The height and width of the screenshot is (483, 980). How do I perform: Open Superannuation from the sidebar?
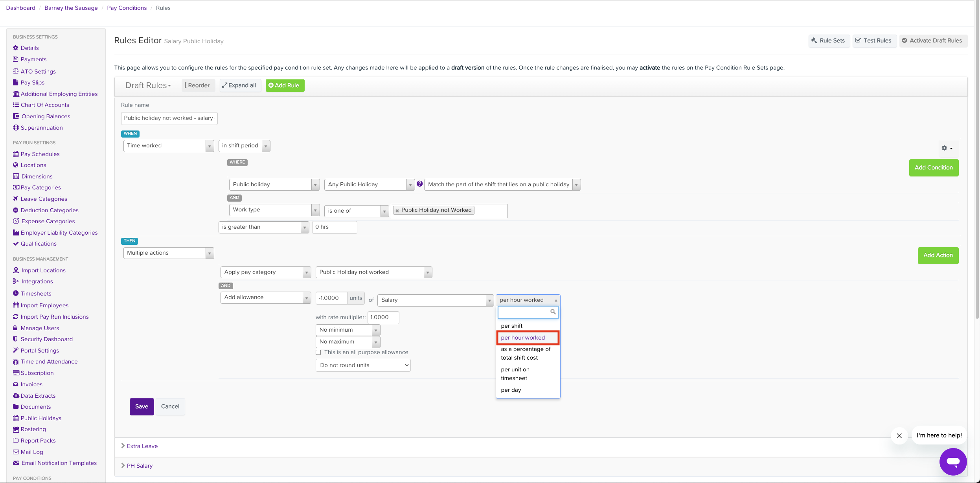click(41, 128)
